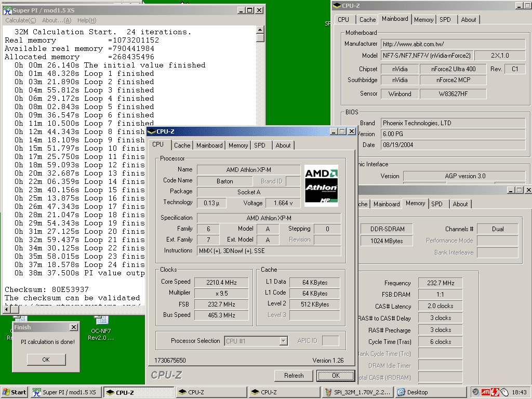Click the Channels # Dual value
This screenshot has width=532, height=399.
click(x=498, y=229)
